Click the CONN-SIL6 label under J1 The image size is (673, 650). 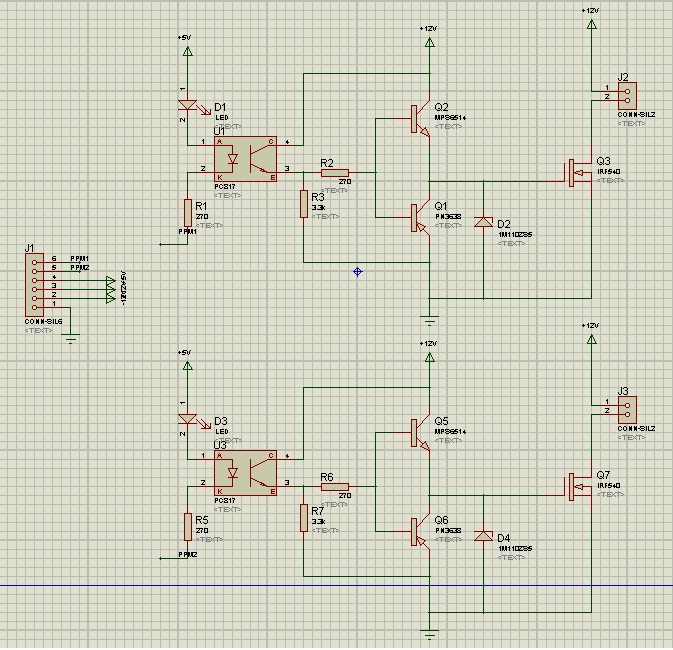[x=43, y=321]
